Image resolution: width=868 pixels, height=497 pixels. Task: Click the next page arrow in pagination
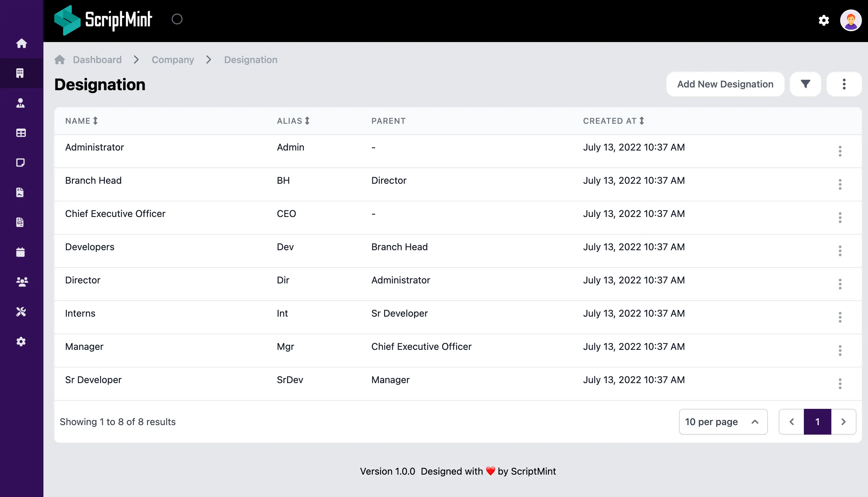844,421
